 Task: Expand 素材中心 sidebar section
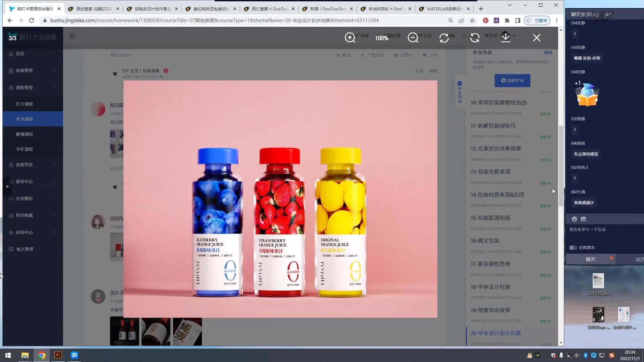coord(33,181)
